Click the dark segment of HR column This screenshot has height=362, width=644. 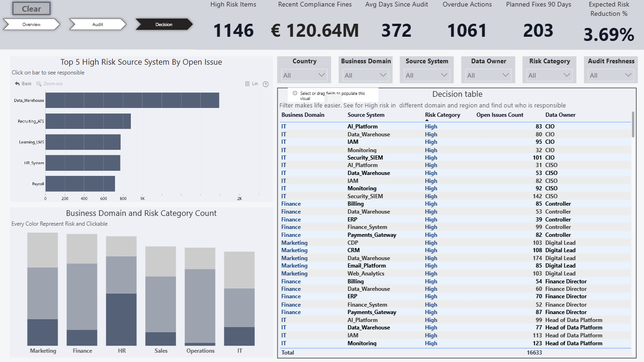click(x=121, y=319)
